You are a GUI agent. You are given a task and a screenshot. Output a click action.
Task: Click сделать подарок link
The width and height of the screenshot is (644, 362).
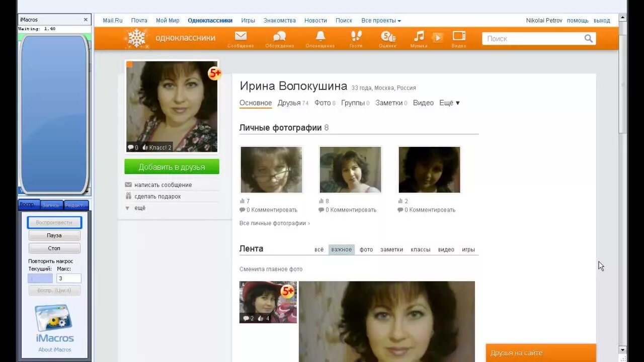click(x=157, y=197)
